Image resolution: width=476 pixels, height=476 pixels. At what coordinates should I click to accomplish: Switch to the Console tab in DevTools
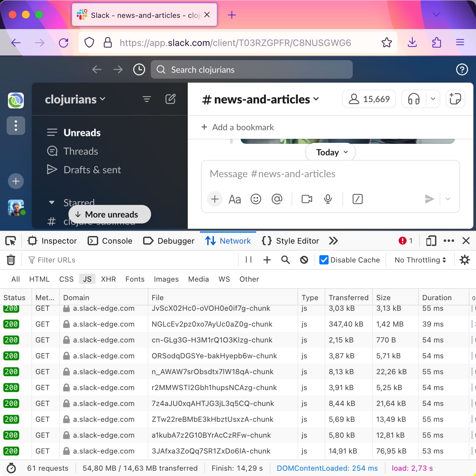(x=110, y=241)
